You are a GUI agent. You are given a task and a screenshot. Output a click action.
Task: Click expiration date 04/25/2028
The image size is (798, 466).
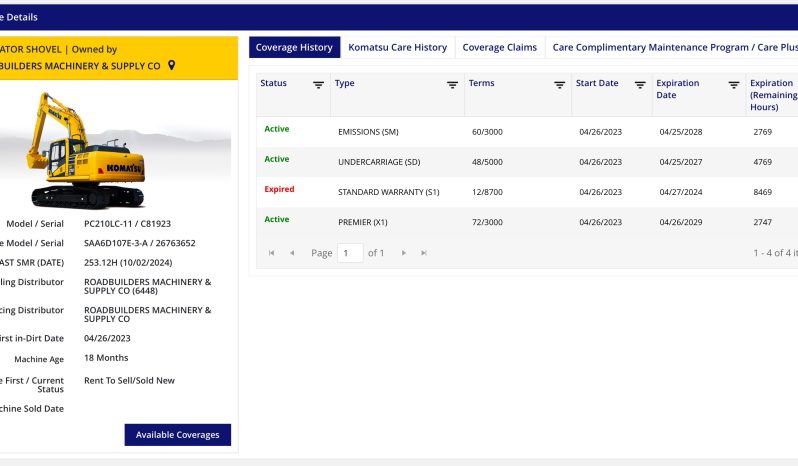pyautogui.click(x=680, y=132)
